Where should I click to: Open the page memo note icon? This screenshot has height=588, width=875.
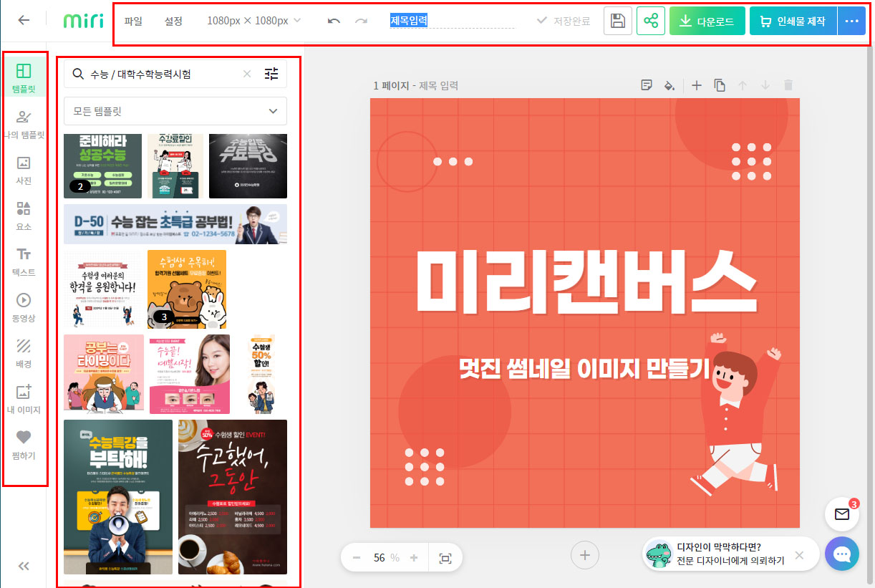(647, 85)
